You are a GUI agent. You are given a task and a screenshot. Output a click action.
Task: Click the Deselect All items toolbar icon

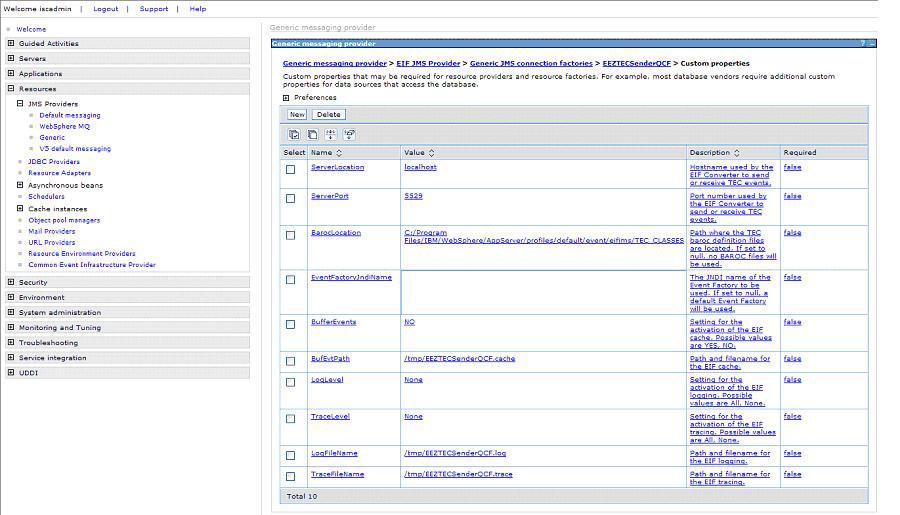312,134
